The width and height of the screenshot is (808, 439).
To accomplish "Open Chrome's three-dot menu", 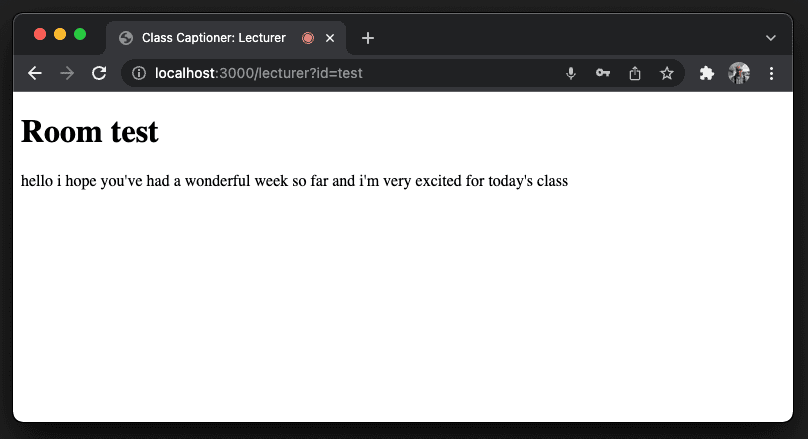I will click(771, 73).
